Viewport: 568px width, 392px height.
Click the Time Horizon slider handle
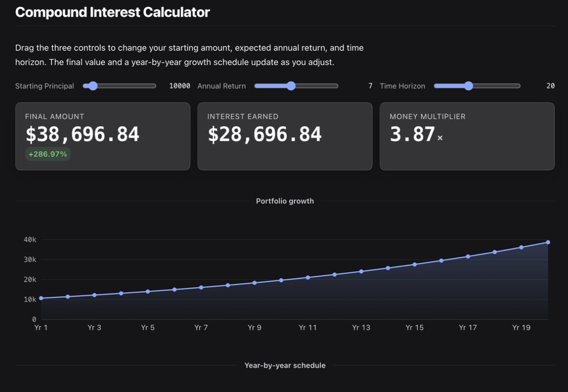(468, 86)
